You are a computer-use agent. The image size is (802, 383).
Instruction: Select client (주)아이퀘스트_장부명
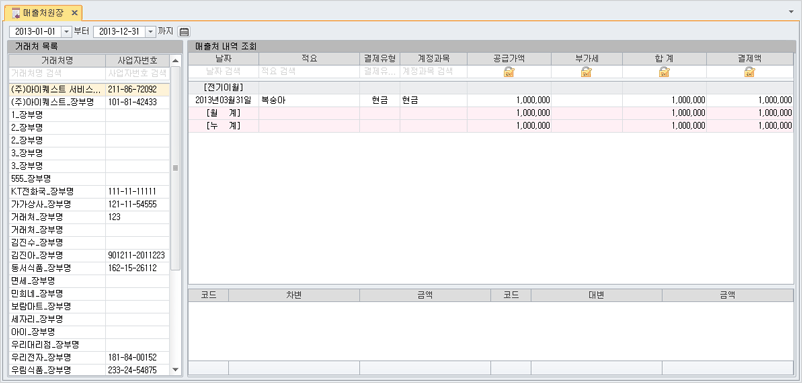(x=89, y=102)
